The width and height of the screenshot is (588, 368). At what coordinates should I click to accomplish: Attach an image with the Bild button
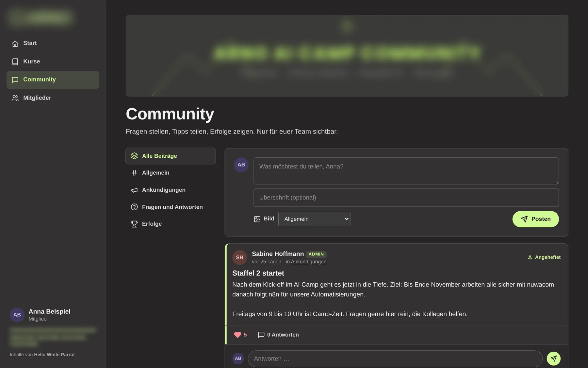coord(264,219)
